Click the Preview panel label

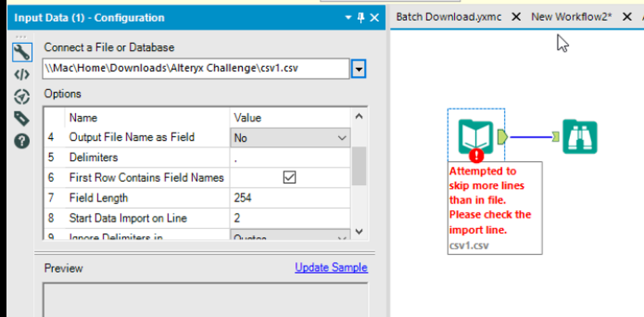pyautogui.click(x=64, y=269)
